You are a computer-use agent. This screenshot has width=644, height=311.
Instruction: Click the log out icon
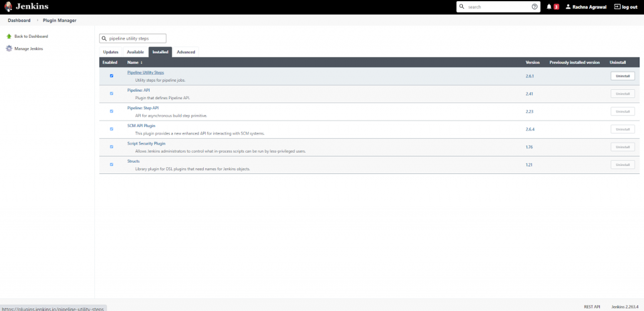[618, 7]
